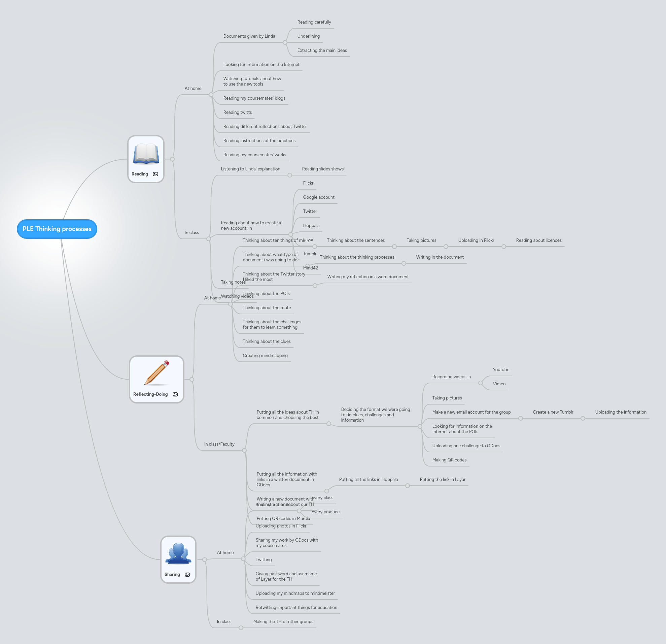The height and width of the screenshot is (644, 666).
Task: Select the "Creating mindmapping" node
Action: (266, 355)
